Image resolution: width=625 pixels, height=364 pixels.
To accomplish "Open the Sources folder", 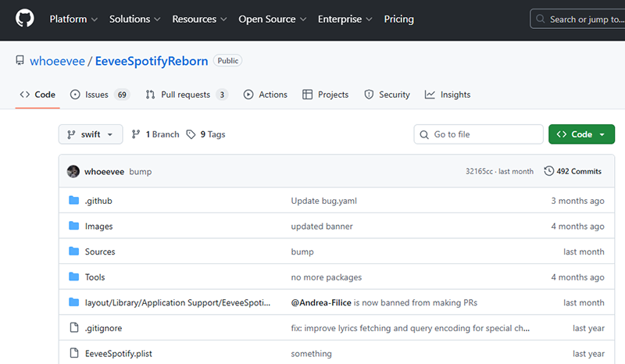I will [100, 252].
